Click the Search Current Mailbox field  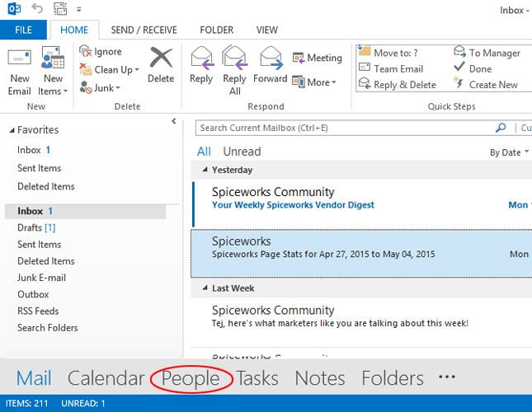pos(345,128)
